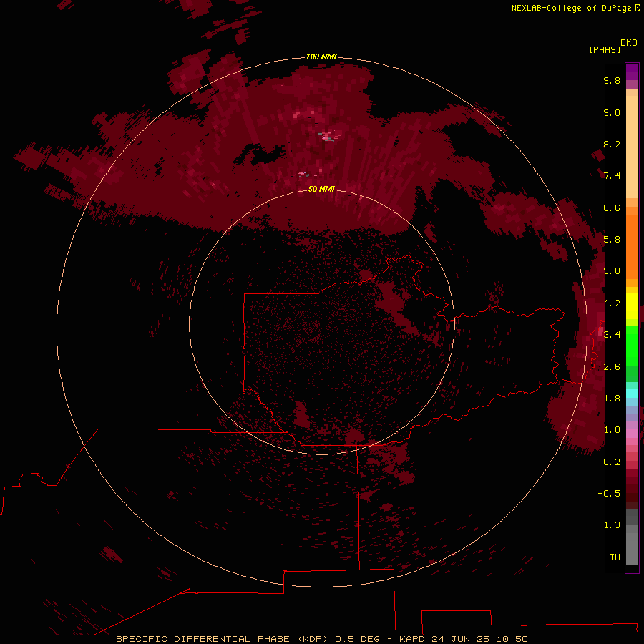
Task: Click the peach band of the color bar
Action: coord(632,147)
